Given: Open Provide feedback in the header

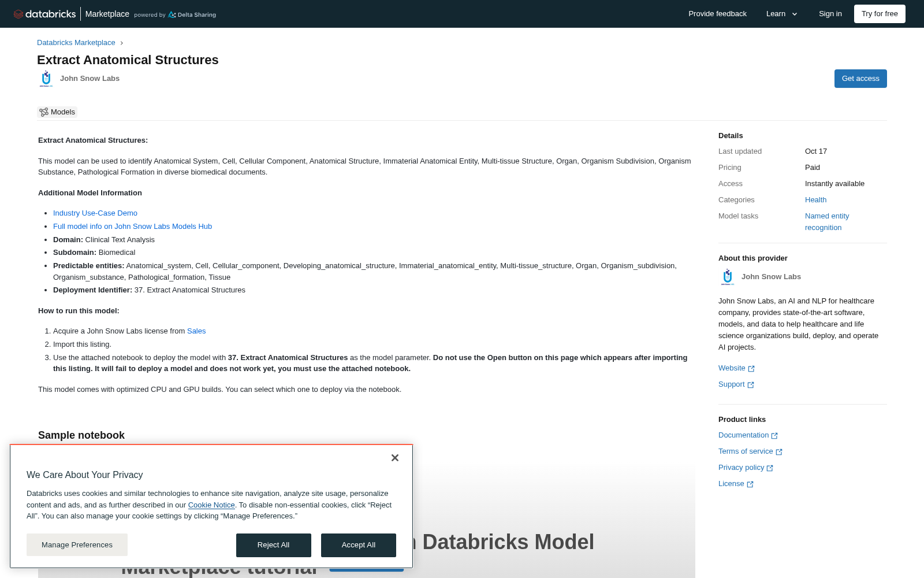Looking at the screenshot, I should tap(717, 14).
